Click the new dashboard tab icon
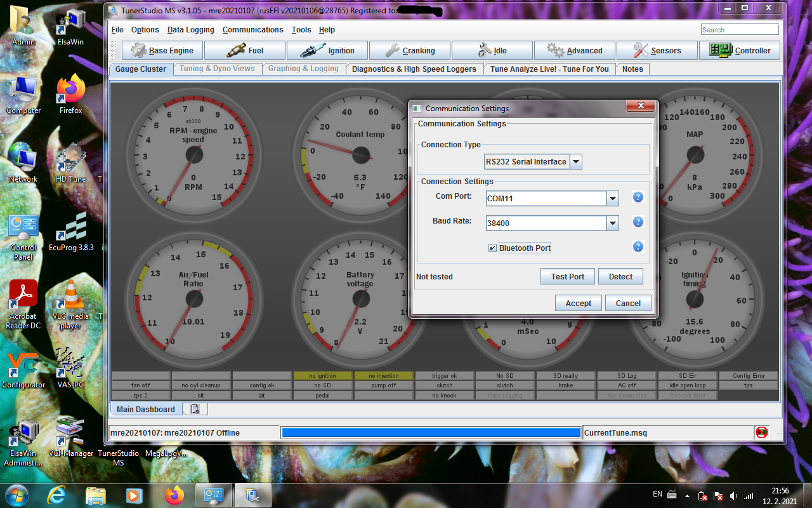Image resolution: width=812 pixels, height=508 pixels. 195,409
